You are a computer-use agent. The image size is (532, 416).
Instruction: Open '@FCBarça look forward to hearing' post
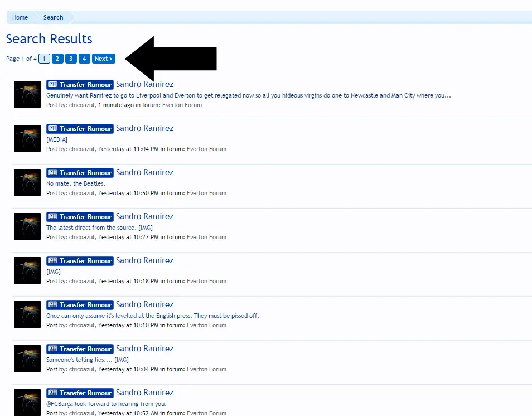[x=106, y=404]
